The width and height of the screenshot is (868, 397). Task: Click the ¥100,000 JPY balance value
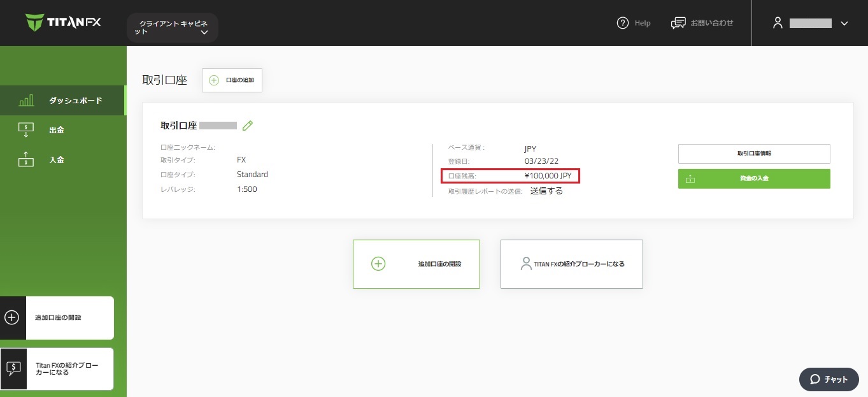click(x=548, y=175)
